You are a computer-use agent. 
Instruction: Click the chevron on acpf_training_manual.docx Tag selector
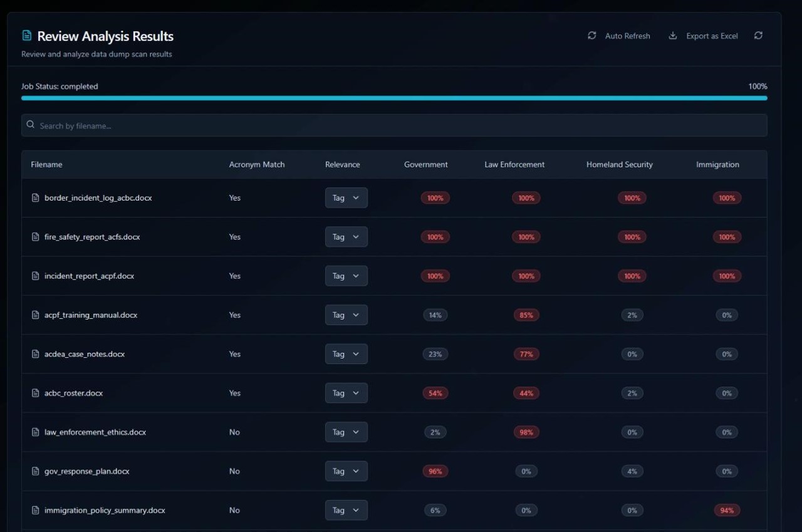pyautogui.click(x=355, y=315)
